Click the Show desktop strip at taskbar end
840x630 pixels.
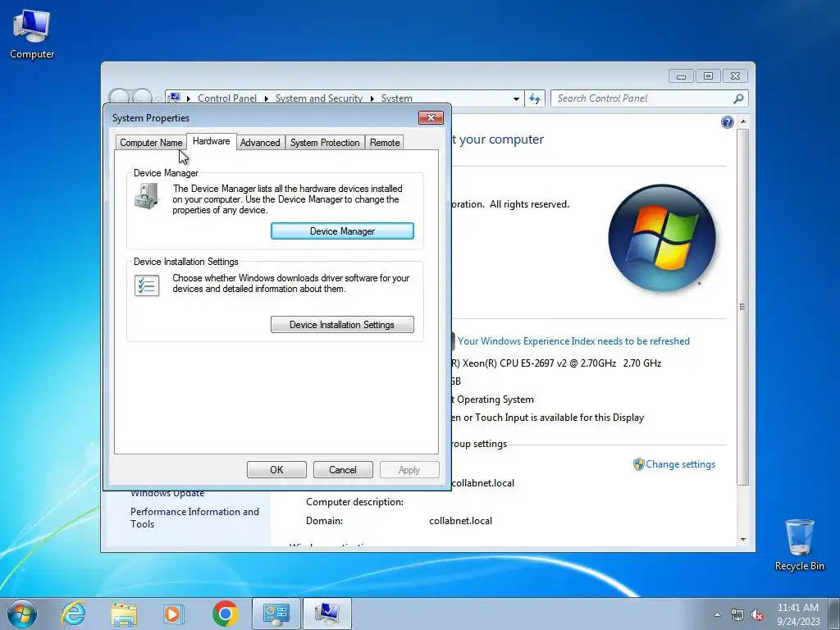(834, 614)
